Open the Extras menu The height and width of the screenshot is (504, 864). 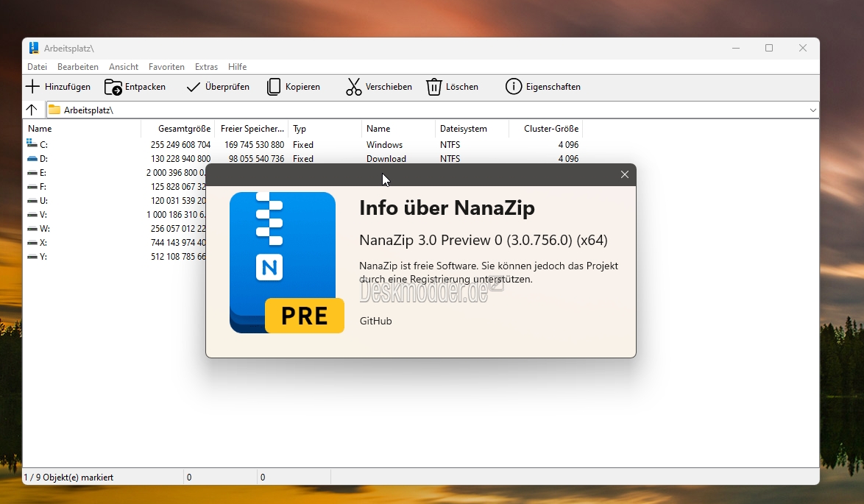(x=206, y=67)
